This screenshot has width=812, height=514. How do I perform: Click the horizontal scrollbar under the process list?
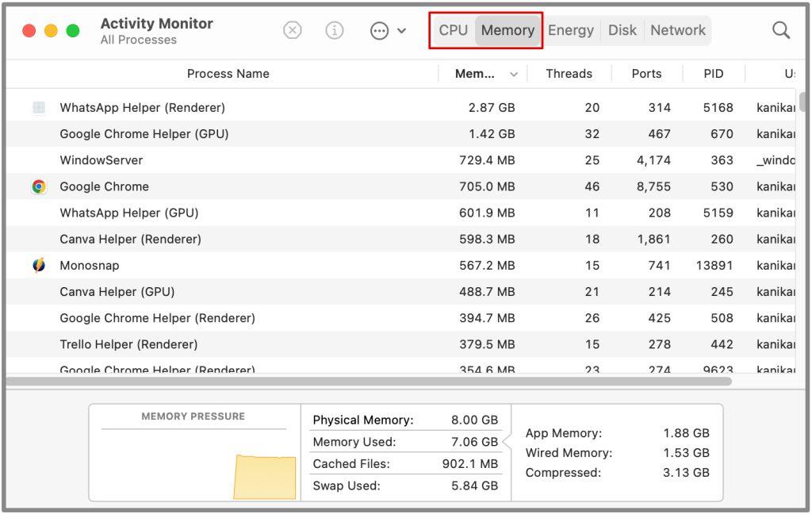tap(369, 382)
